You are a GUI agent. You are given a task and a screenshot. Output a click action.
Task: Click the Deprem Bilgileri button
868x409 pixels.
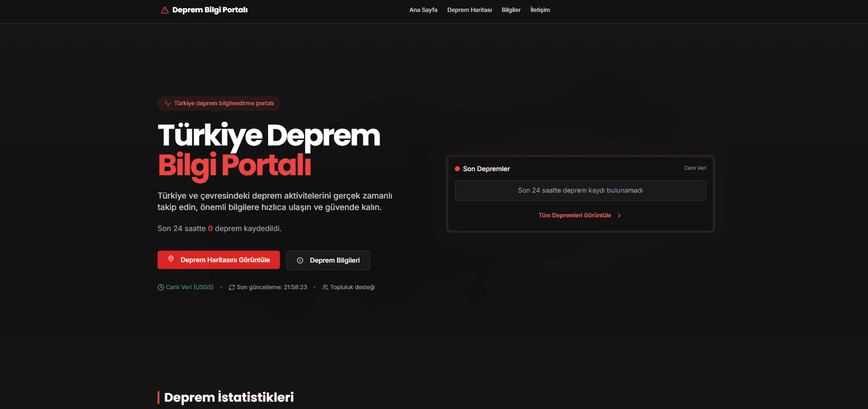pyautogui.click(x=328, y=260)
